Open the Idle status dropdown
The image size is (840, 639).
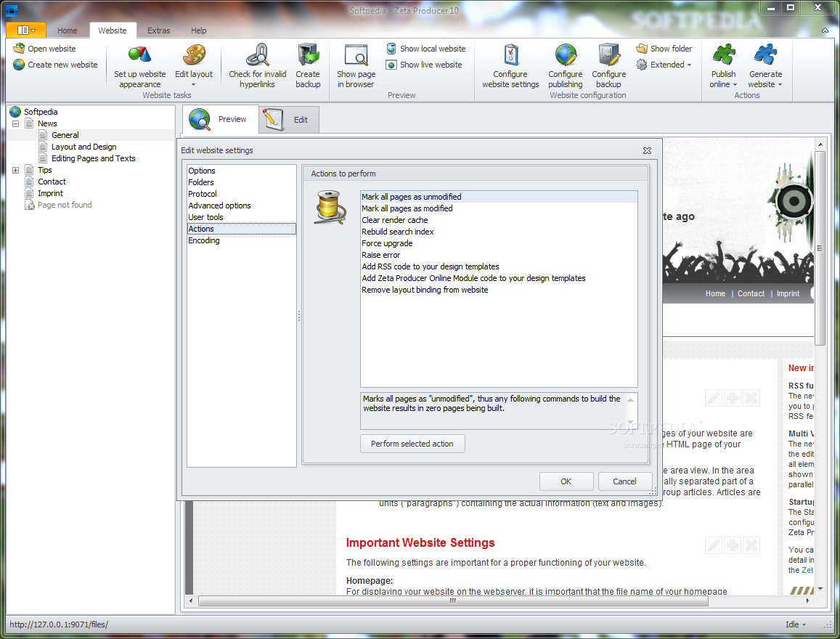[796, 624]
